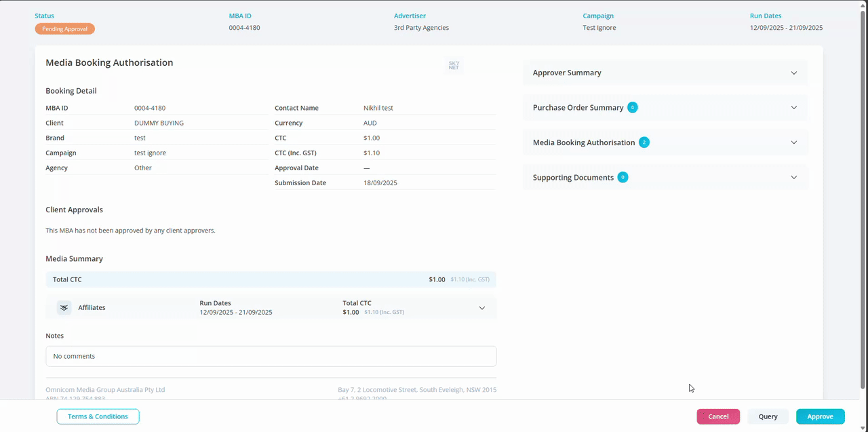Click the Affiliates run dates text
Image resolution: width=868 pixels, height=432 pixels.
(x=235, y=313)
